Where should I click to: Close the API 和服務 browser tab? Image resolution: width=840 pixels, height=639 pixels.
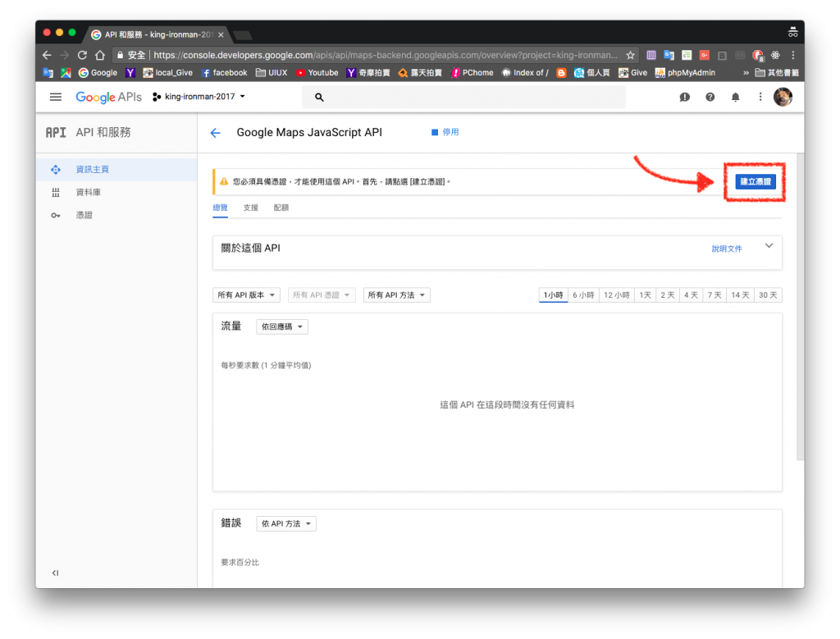pyautogui.click(x=221, y=34)
